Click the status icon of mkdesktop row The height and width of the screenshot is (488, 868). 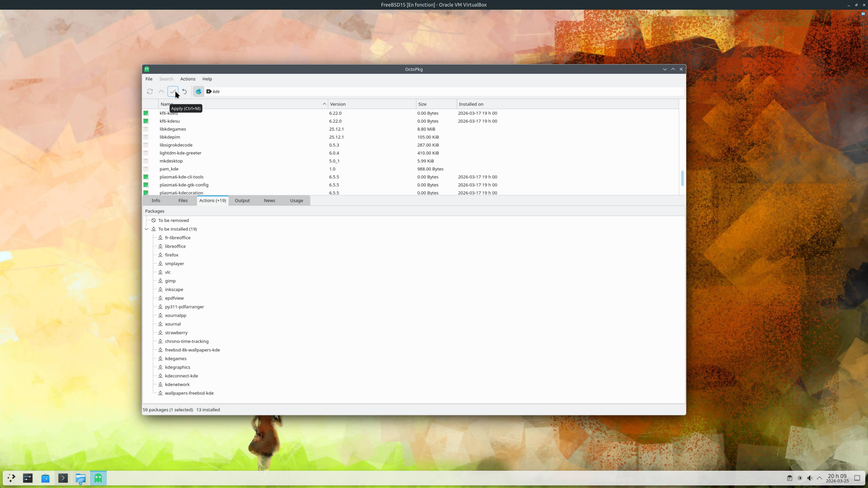[146, 161]
